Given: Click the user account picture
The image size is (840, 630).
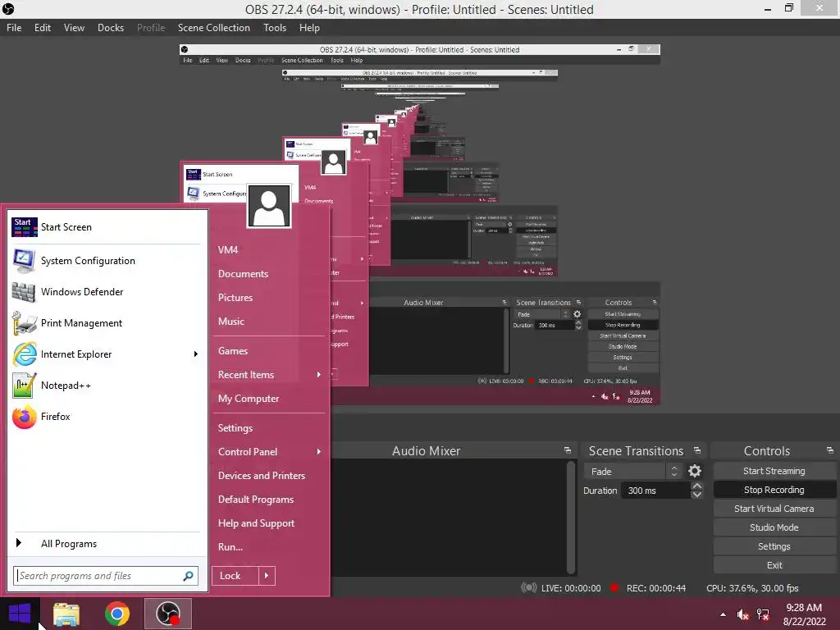Looking at the screenshot, I should tap(269, 206).
